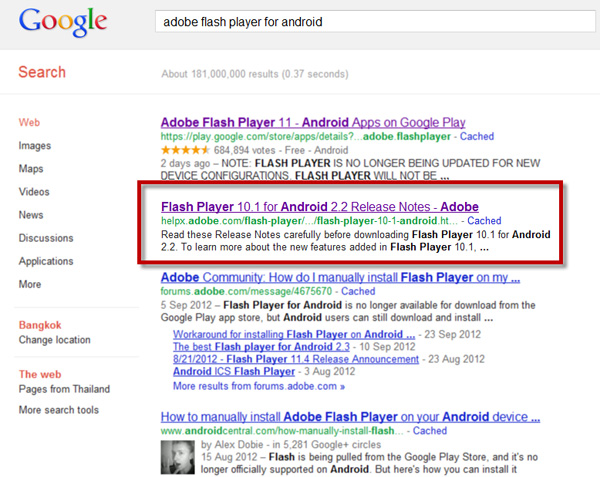Open 'Android ICS Flash Player' sublink
This screenshot has height=477, width=600.
234,371
